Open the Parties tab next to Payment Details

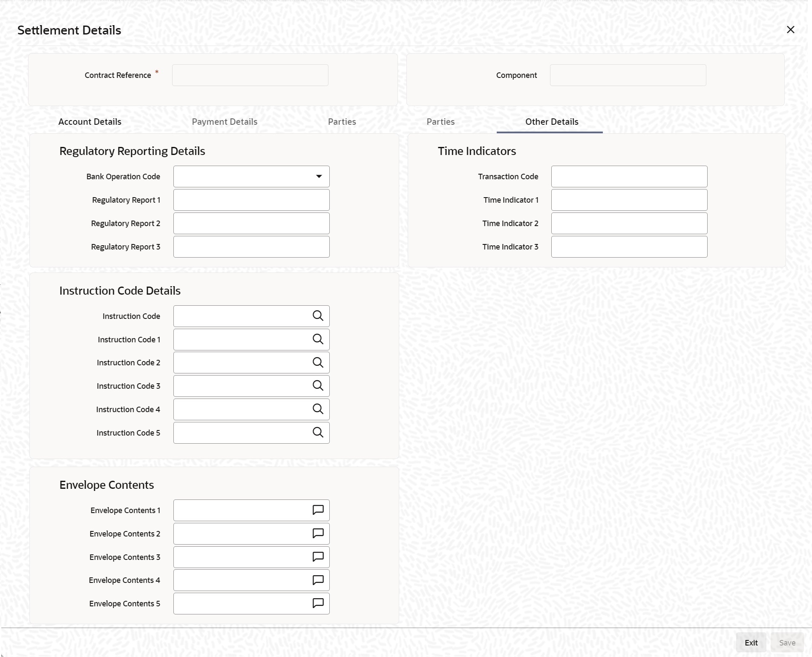(x=342, y=122)
